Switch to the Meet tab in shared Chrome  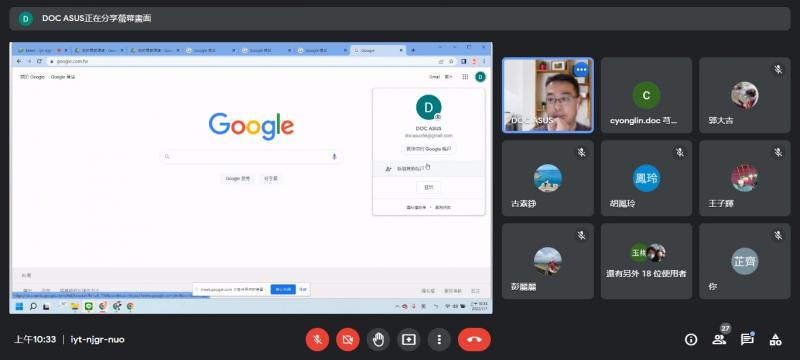click(41, 50)
